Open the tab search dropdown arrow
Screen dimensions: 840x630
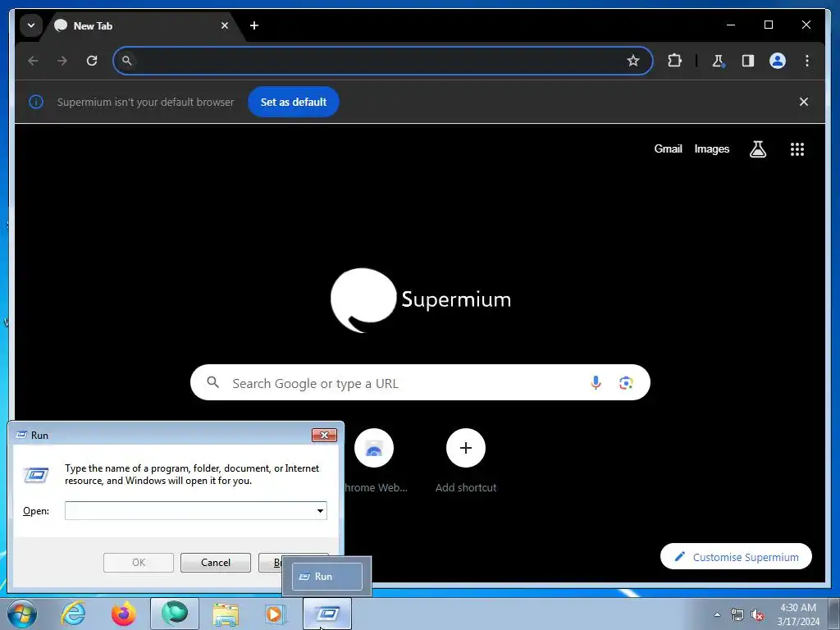coord(31,25)
